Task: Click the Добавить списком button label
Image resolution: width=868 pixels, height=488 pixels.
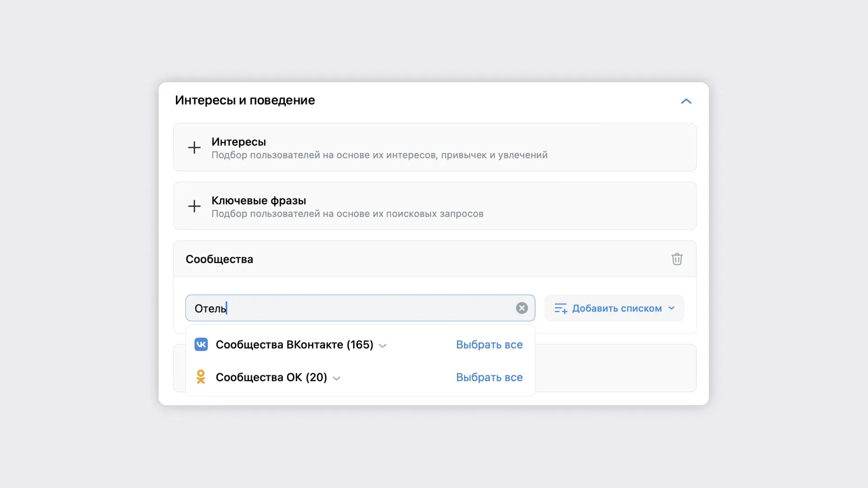Action: pos(617,308)
